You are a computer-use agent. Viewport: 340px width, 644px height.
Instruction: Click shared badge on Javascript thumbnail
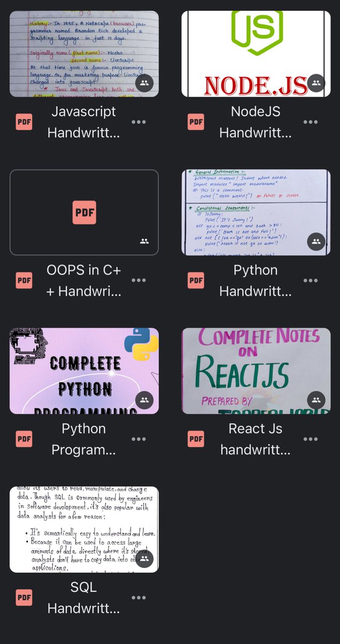click(144, 83)
